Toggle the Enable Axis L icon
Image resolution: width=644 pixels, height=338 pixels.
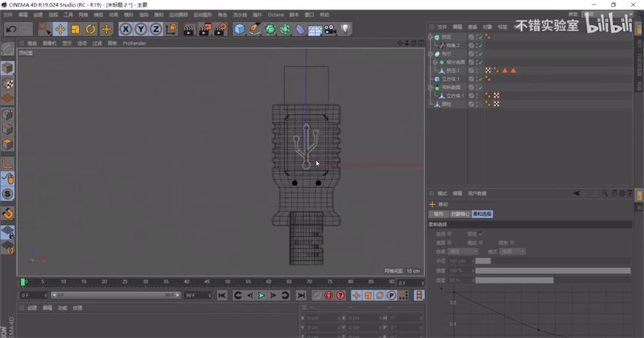point(7,163)
